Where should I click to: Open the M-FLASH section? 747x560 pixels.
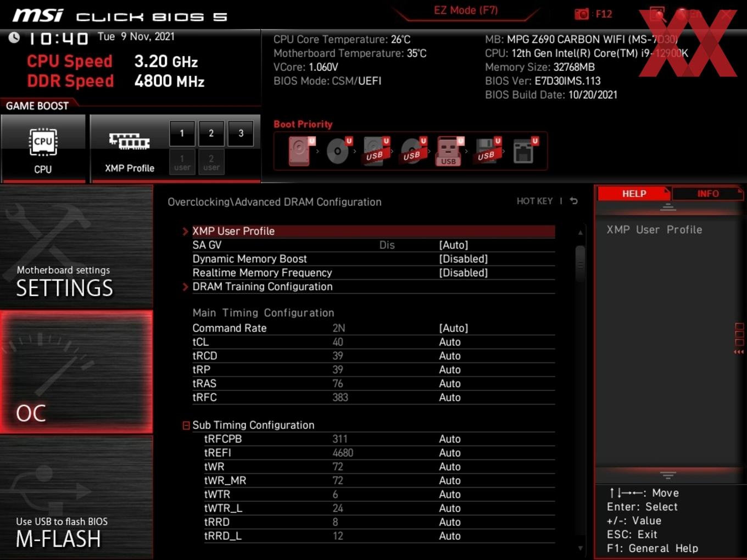pyautogui.click(x=76, y=497)
